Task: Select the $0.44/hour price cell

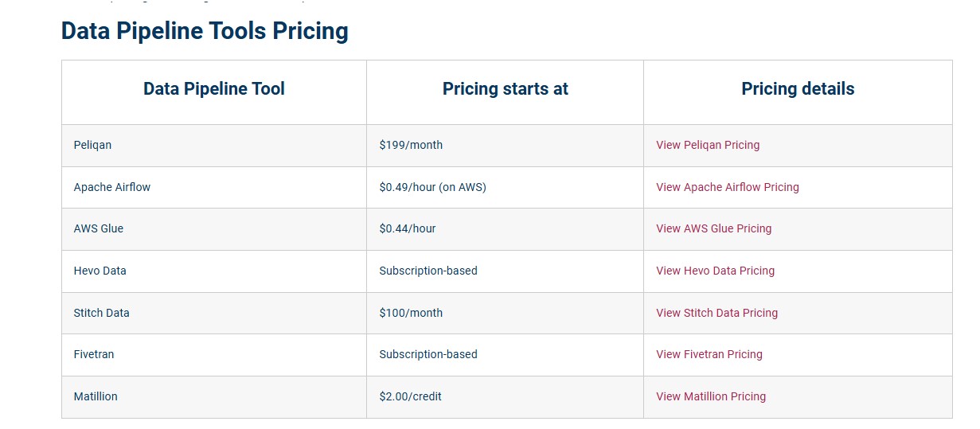Action: (505, 228)
